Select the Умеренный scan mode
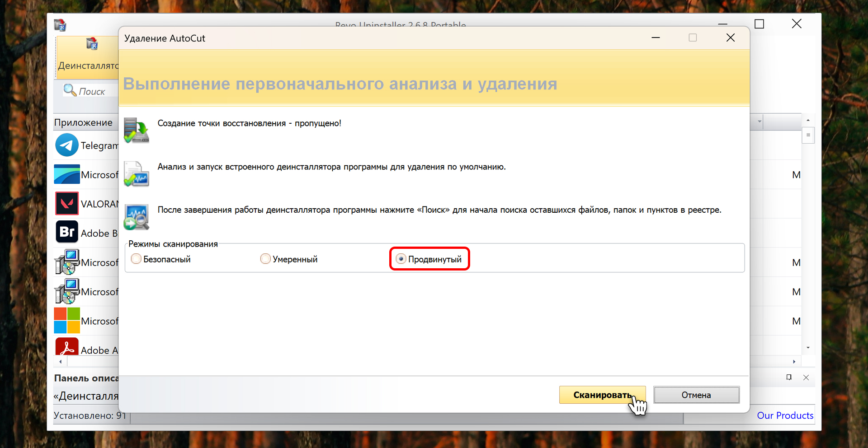Image resolution: width=868 pixels, height=448 pixels. pos(265,259)
